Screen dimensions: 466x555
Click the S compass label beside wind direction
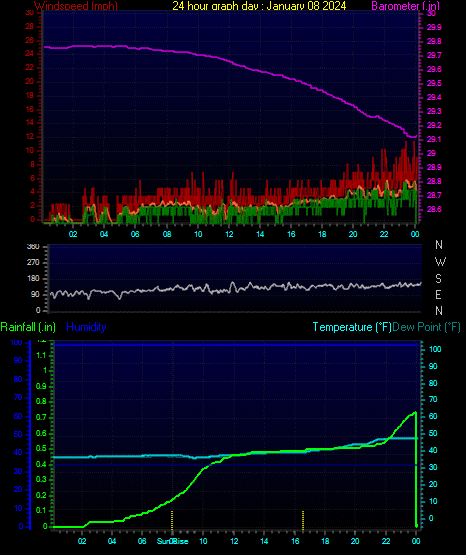[438, 279]
